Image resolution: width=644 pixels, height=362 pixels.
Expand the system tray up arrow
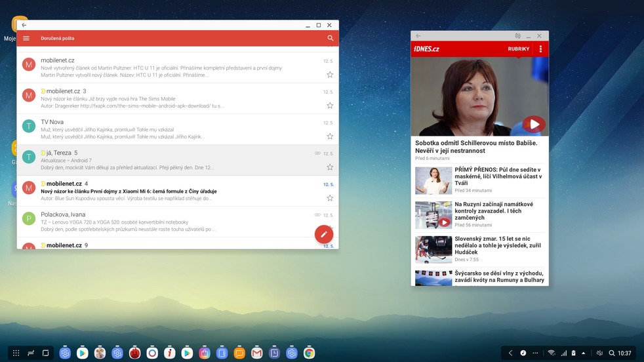(x=584, y=353)
